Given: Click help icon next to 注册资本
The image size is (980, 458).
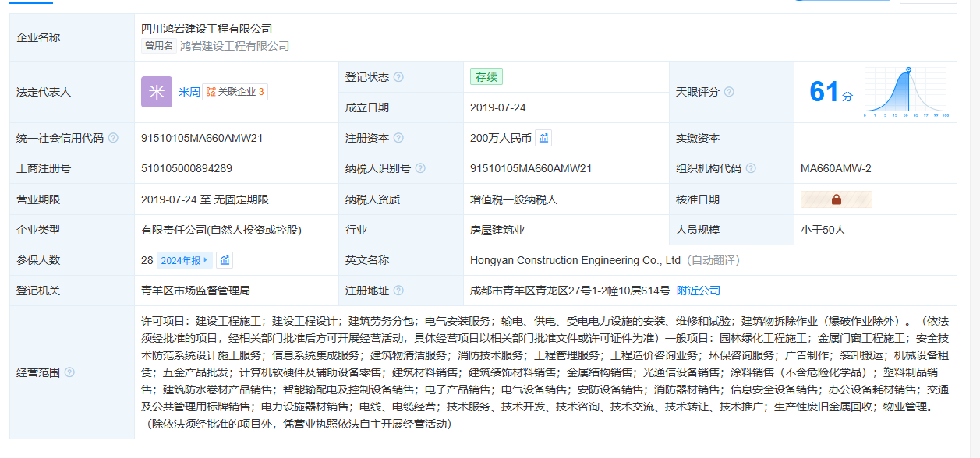Looking at the screenshot, I should coord(398,138).
